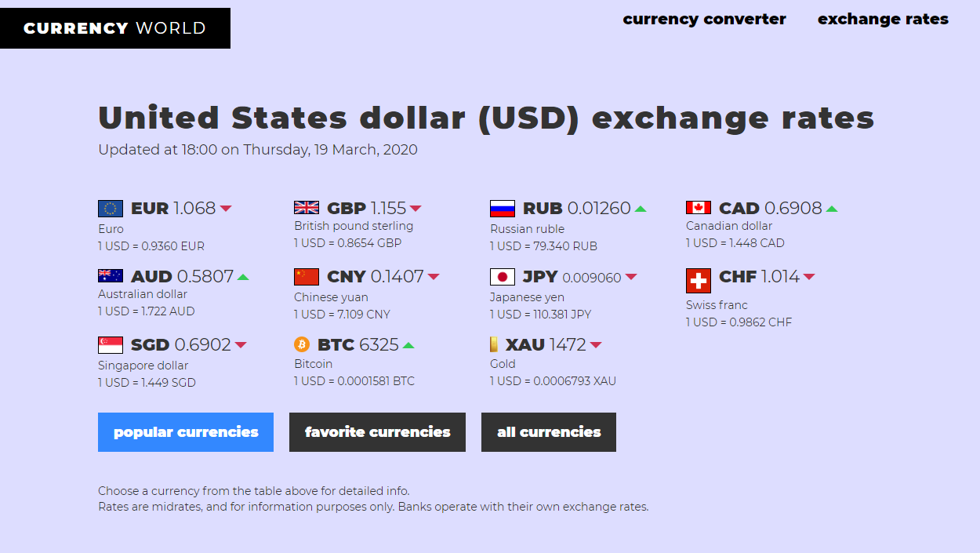The image size is (980, 553).
Task: Click the Bitcoin icon
Action: (x=301, y=344)
